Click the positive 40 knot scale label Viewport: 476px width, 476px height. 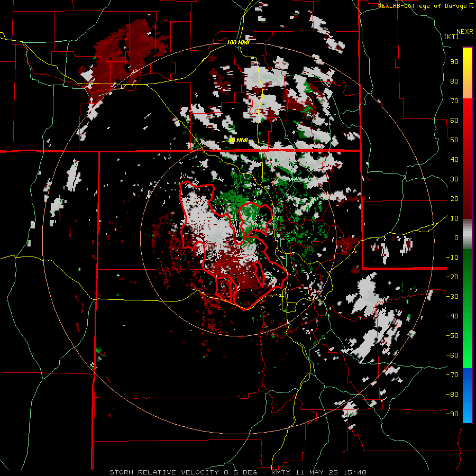[454, 160]
